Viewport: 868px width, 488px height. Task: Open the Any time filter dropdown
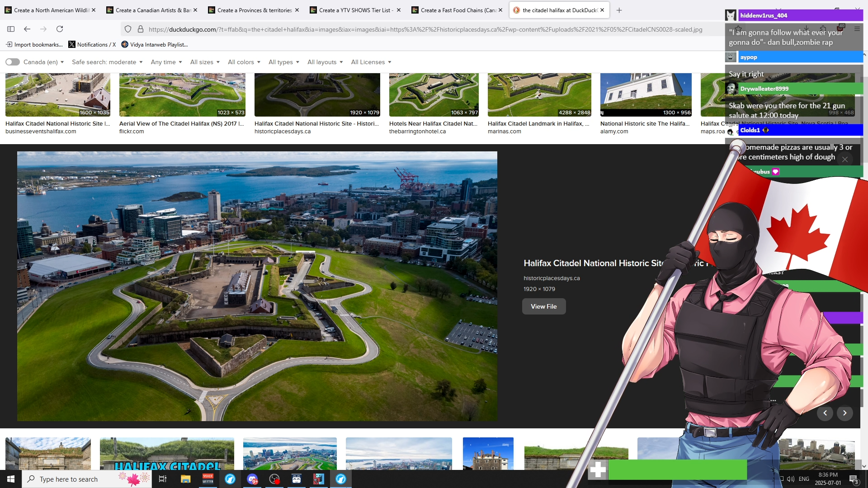point(166,62)
